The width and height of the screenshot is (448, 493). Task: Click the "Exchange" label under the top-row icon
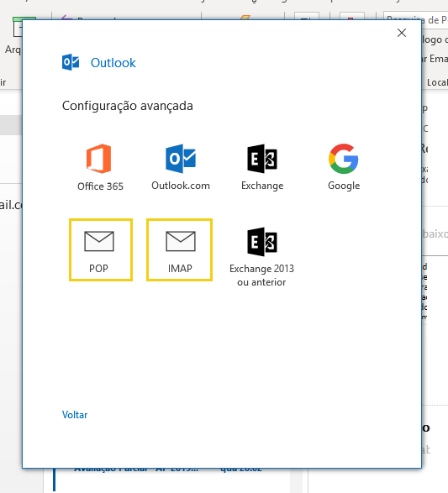(x=262, y=186)
